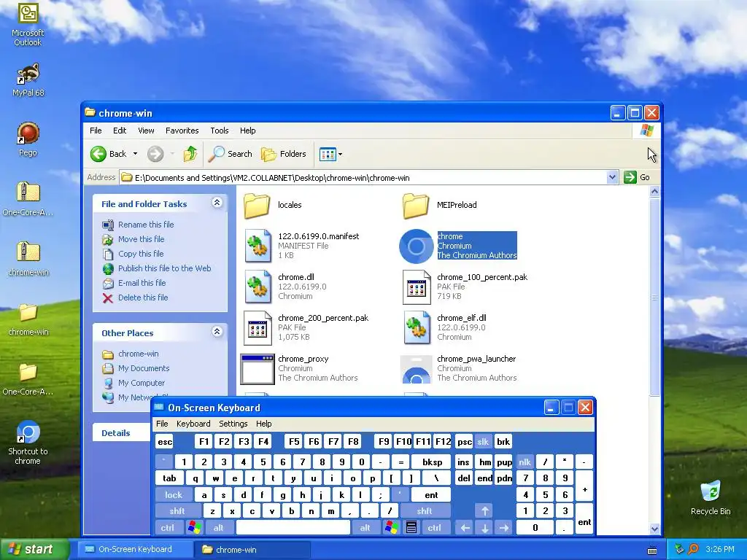Select the Pego desktop shortcut
This screenshot has width=747, height=560.
[28, 139]
